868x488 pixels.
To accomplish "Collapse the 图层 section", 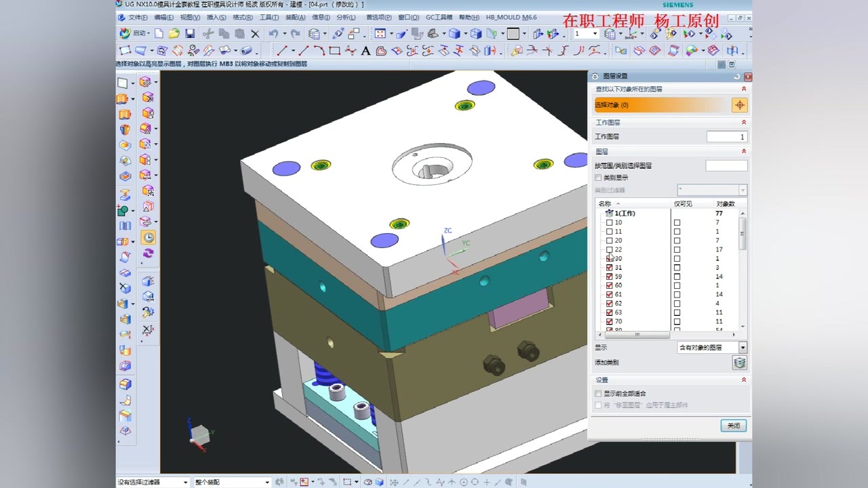I will click(744, 152).
